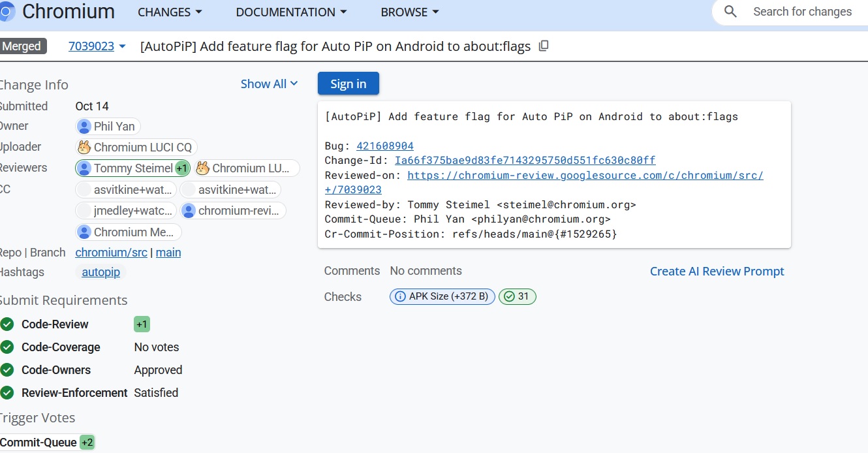Open the 31 successful checks chip
Image resolution: width=868 pixels, height=453 pixels.
tap(517, 296)
